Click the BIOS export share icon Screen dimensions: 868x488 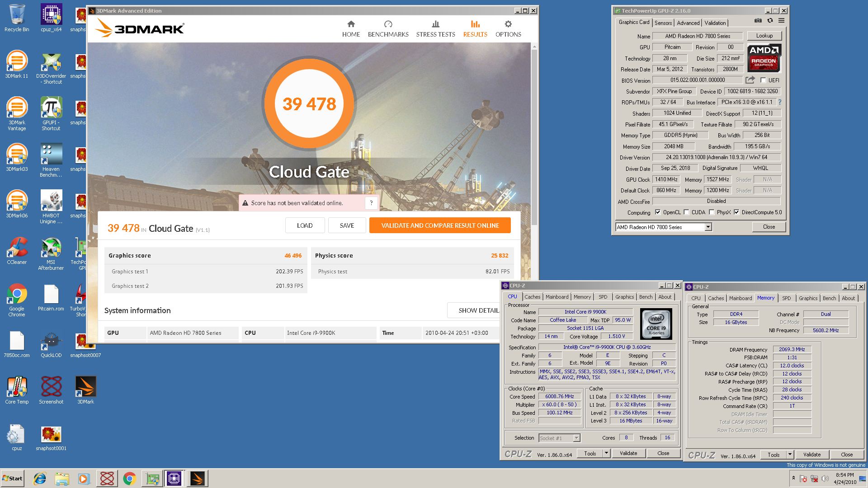[750, 80]
